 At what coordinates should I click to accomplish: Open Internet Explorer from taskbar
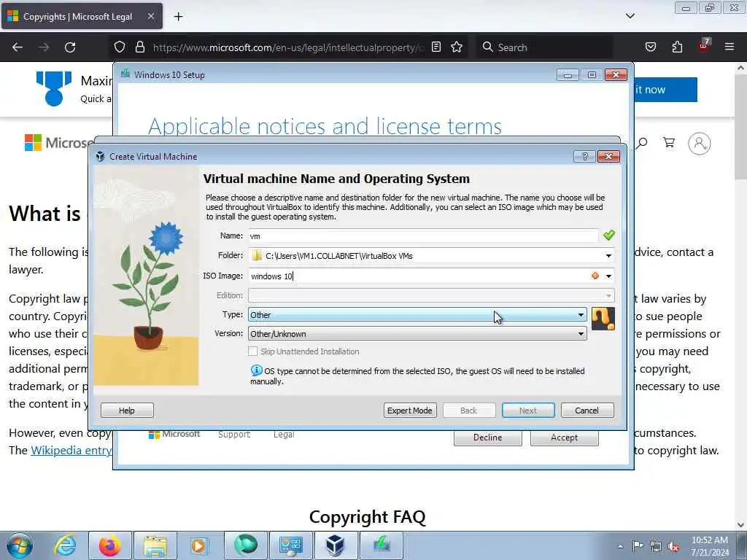(65, 545)
